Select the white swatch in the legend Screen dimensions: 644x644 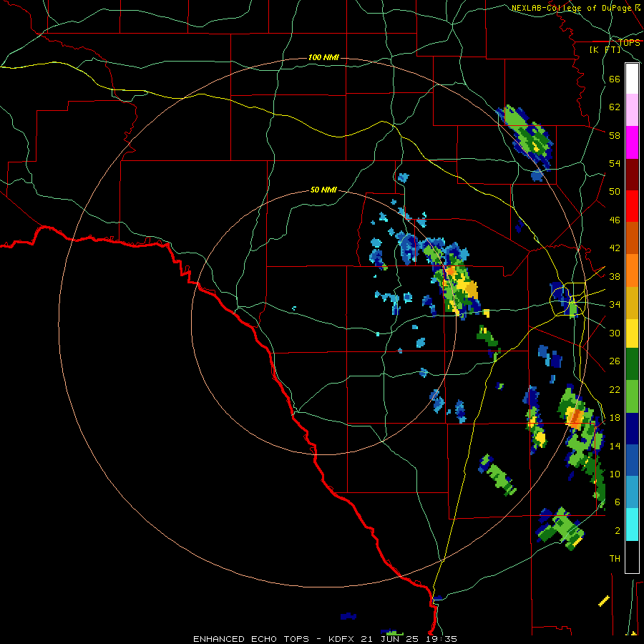coord(632,79)
